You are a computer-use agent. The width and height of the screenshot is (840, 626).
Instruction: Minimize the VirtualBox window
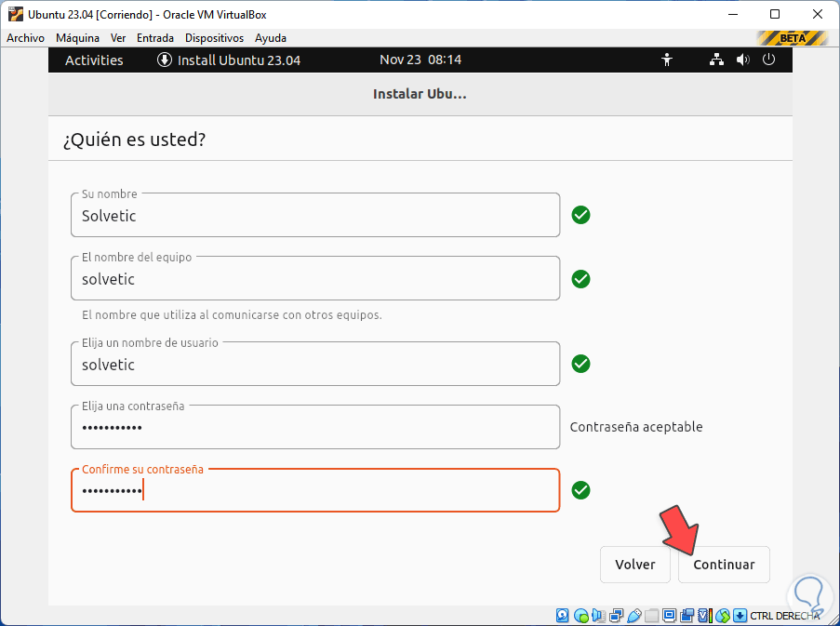pos(733,14)
